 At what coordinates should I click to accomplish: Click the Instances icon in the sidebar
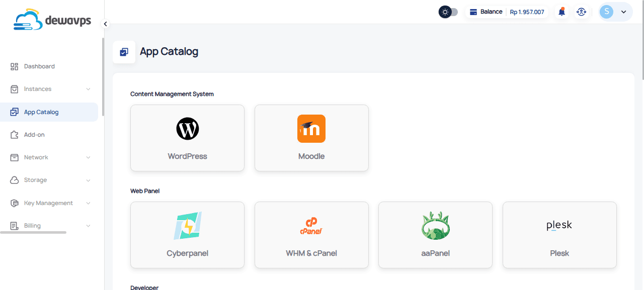coord(15,88)
